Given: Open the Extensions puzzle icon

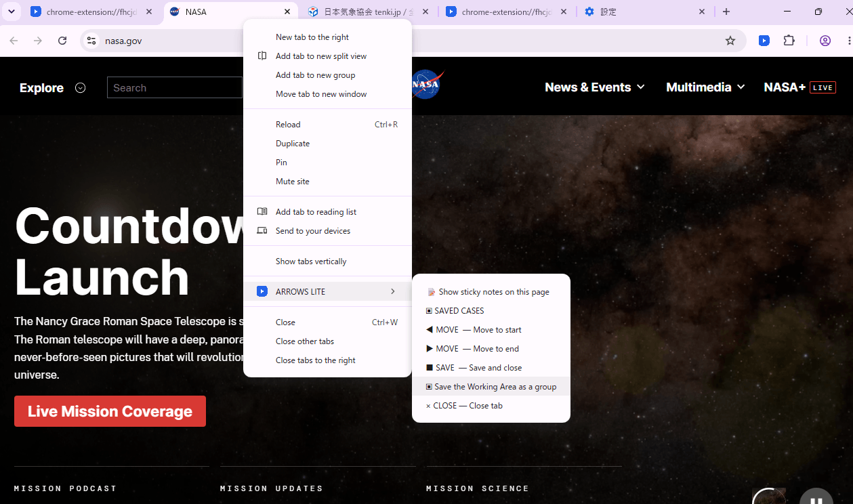Looking at the screenshot, I should pyautogui.click(x=789, y=41).
